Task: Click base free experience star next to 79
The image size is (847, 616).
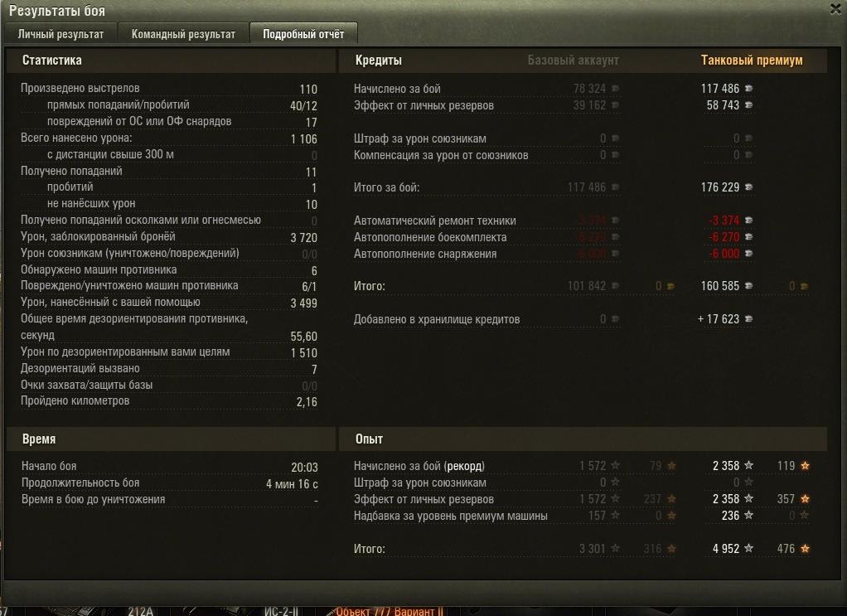Action: (671, 465)
